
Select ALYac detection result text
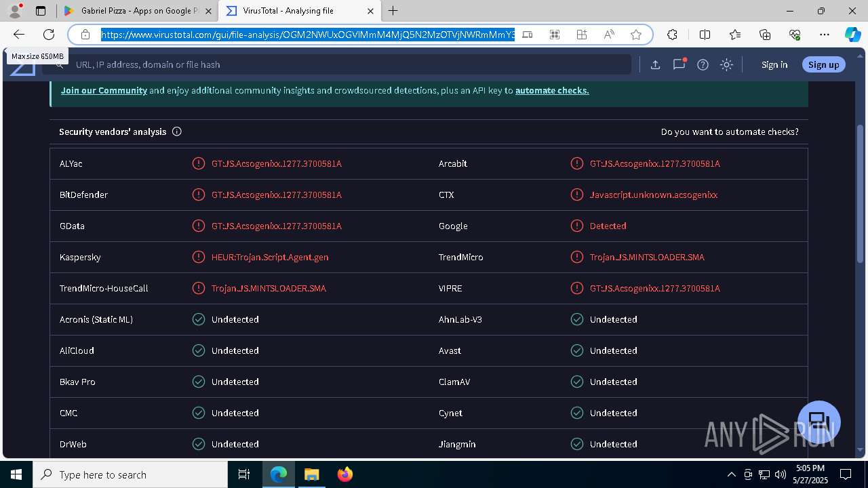coord(277,163)
